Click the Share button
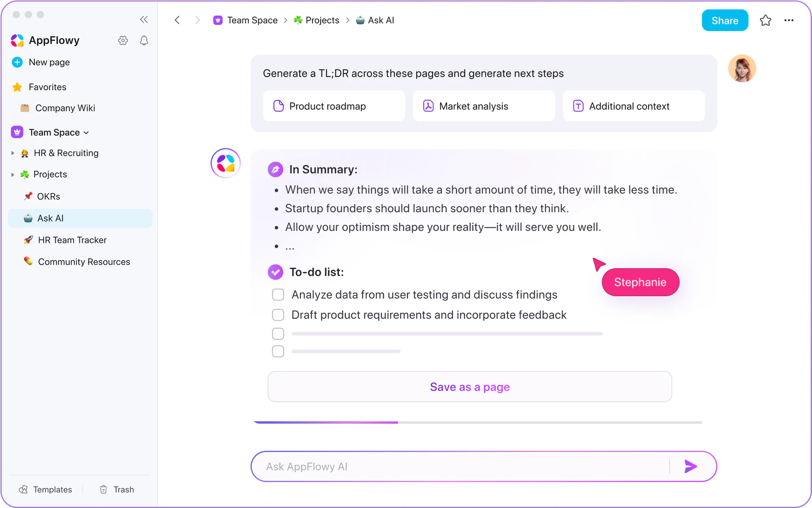Screen dimensions: 812x508 (x=724, y=20)
